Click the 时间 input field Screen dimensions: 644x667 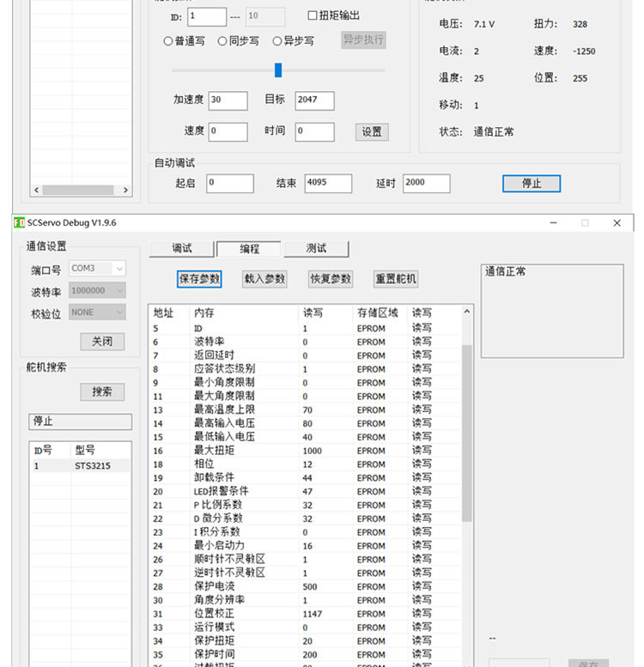coord(315,132)
